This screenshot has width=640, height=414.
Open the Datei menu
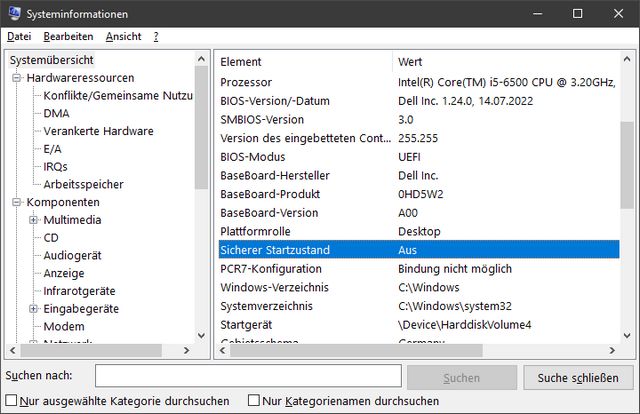(19, 36)
